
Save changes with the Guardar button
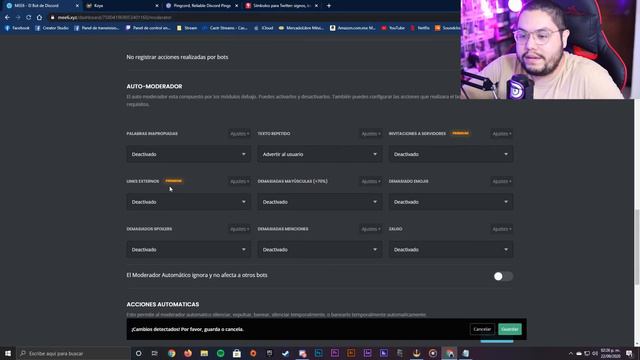pos(510,329)
